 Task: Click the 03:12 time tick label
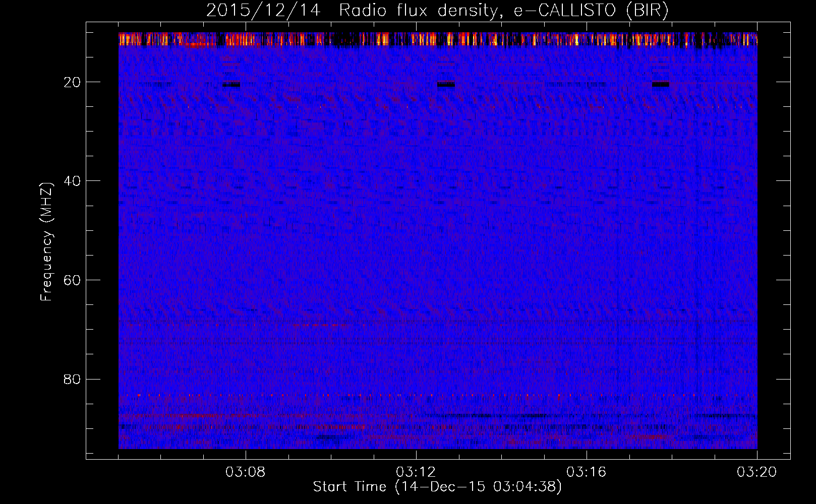[x=416, y=472]
